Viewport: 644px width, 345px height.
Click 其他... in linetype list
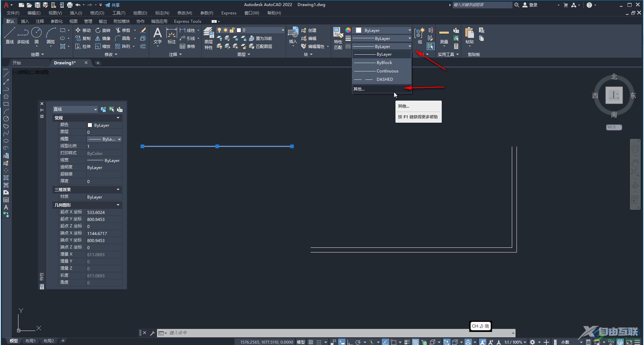(382, 89)
